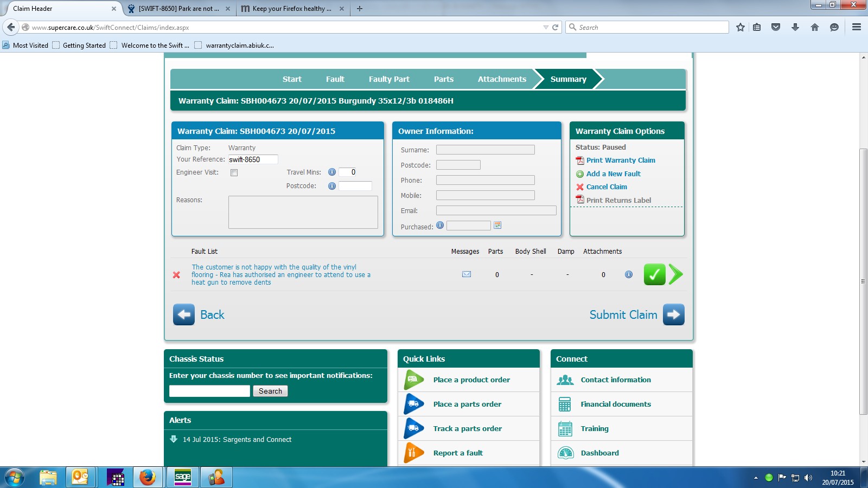Click the fault row attachments info icon

click(629, 274)
